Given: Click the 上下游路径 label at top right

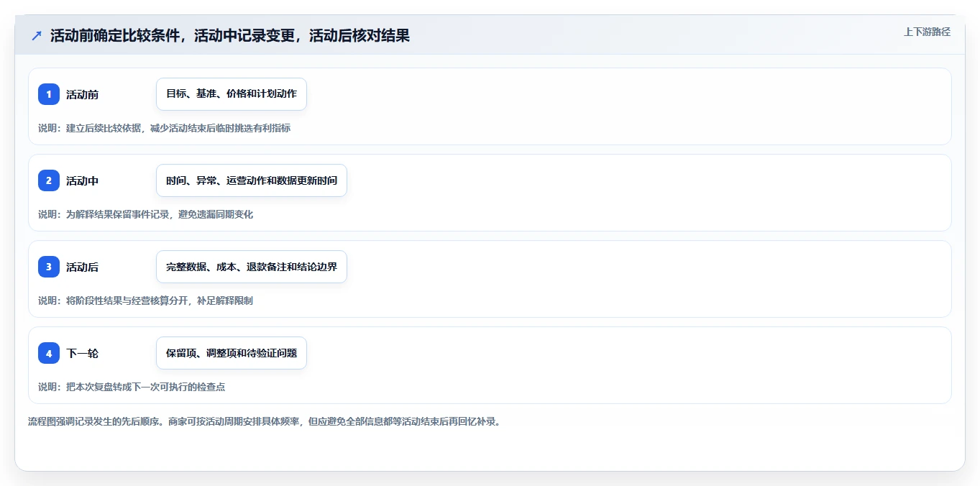Looking at the screenshot, I should (927, 32).
